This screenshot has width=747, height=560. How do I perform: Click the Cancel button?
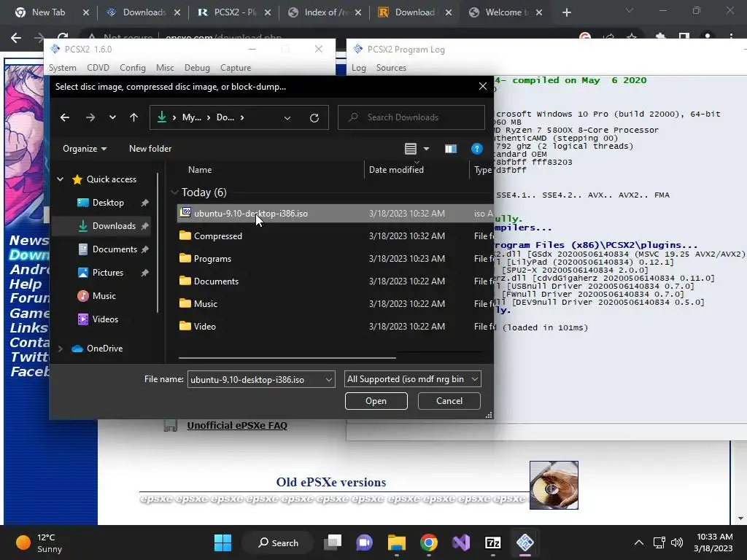tap(449, 401)
